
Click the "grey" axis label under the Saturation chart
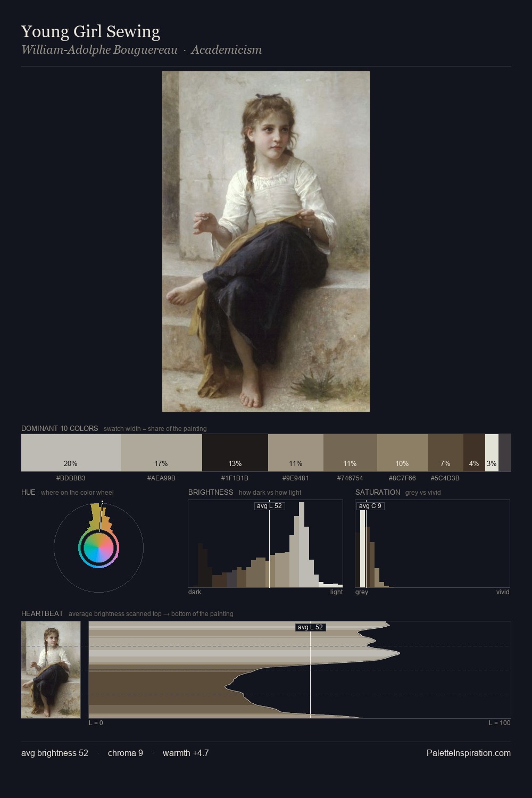click(362, 592)
